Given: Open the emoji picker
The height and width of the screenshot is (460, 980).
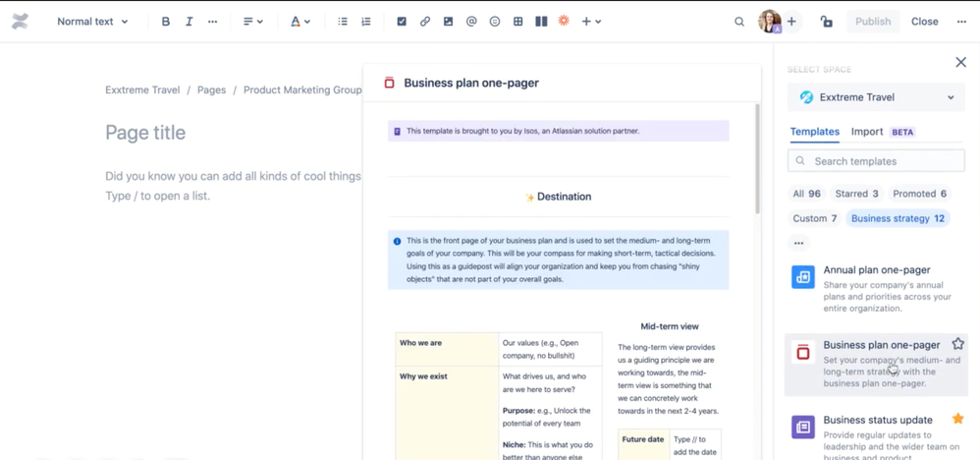Looking at the screenshot, I should 494,22.
